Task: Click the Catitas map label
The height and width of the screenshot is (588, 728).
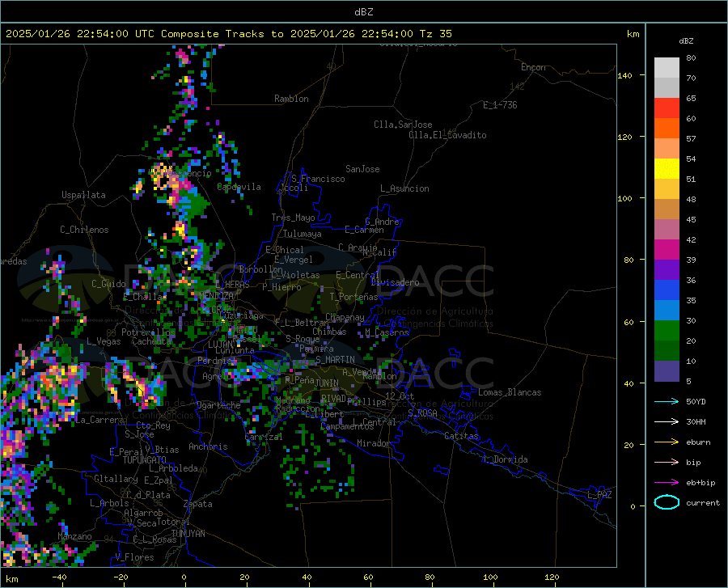Action: pyautogui.click(x=462, y=436)
